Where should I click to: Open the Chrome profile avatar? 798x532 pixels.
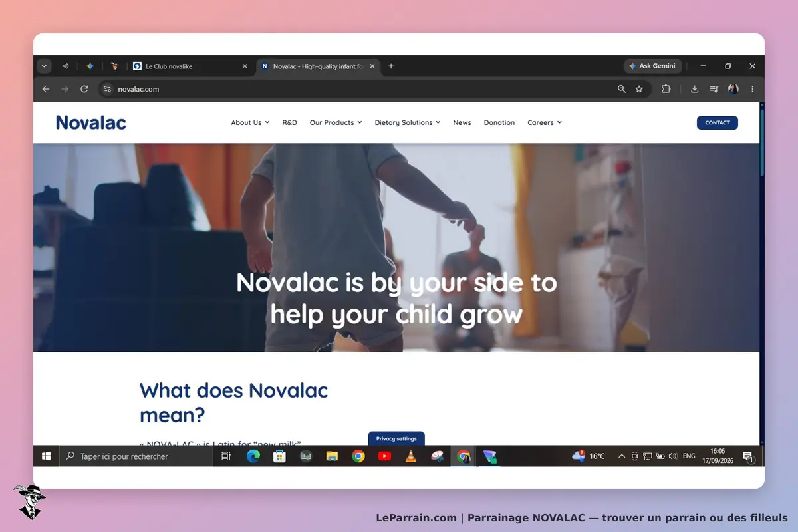[733, 89]
